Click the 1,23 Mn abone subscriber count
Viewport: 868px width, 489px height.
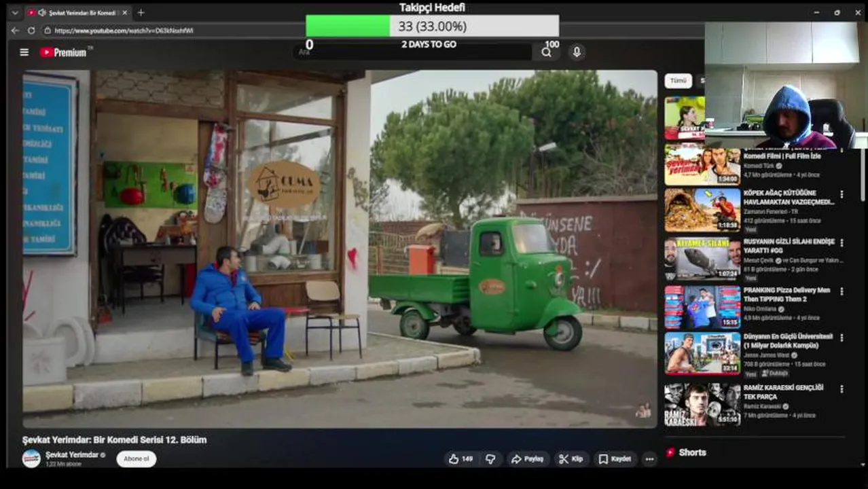click(x=63, y=464)
